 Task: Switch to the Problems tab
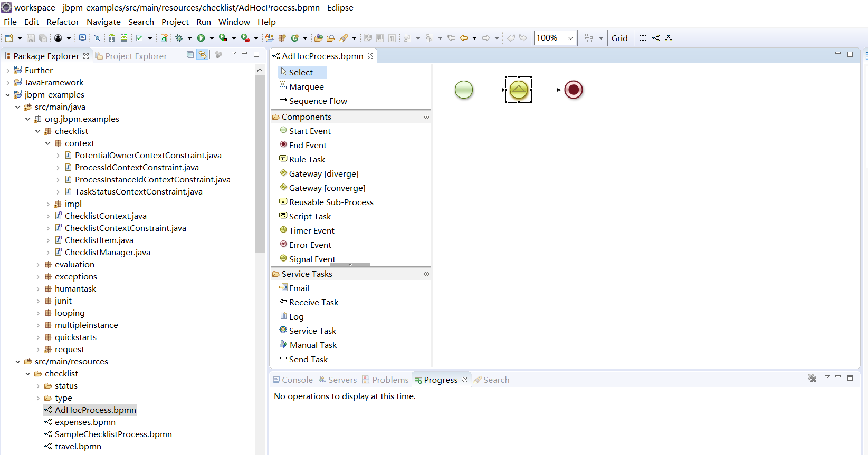(x=385, y=380)
